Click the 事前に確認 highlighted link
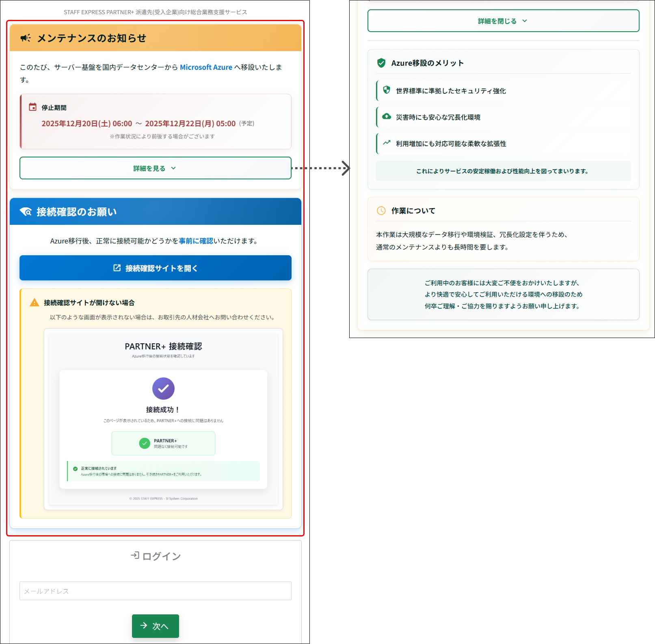This screenshot has width=655, height=644. point(196,241)
